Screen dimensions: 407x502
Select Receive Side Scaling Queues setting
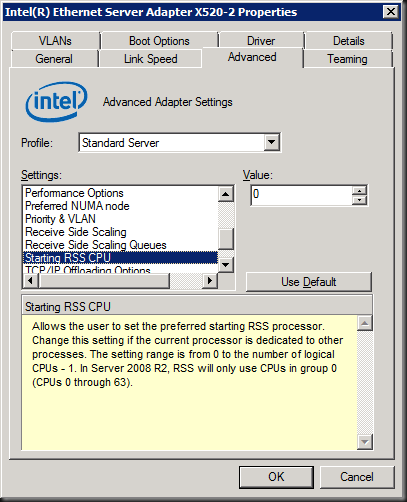[x=120, y=245]
